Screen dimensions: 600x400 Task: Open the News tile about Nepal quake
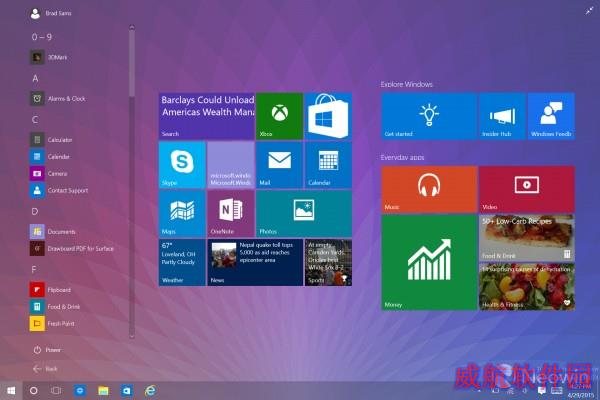pos(255,263)
